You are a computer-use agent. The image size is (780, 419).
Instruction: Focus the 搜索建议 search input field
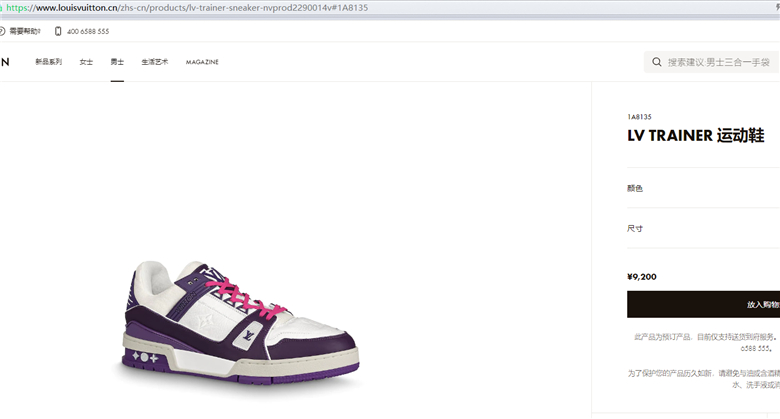click(718, 62)
